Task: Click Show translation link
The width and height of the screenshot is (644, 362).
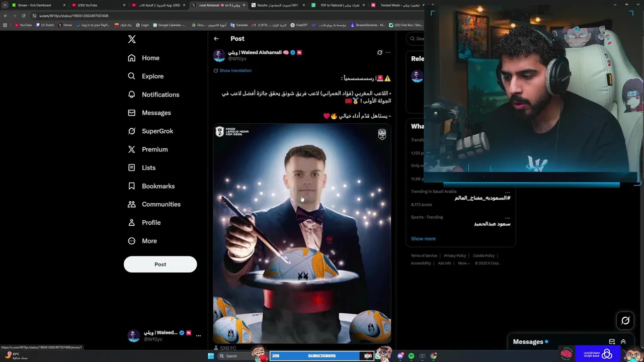Action: 235,70
